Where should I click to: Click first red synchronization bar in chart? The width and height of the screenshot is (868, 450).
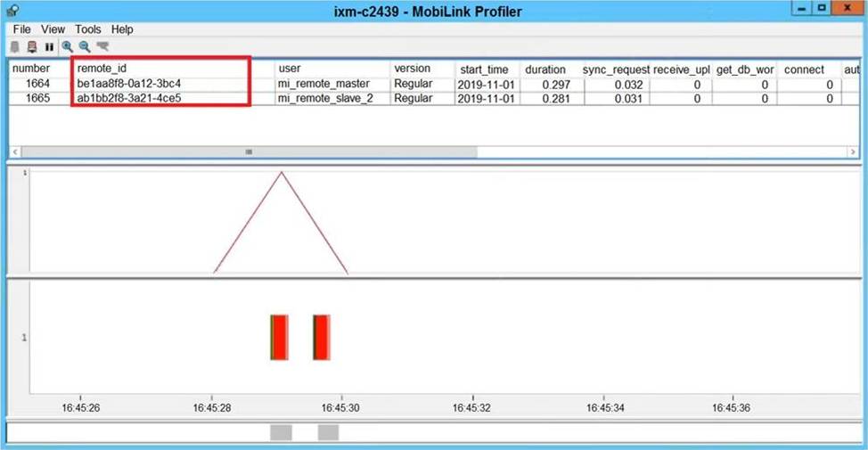279,337
